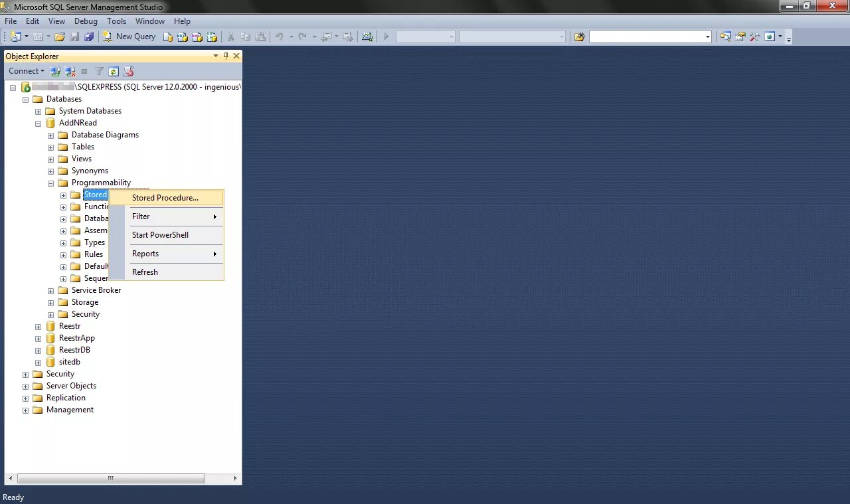
Task: Select the Database Diagrams tree item
Action: (x=105, y=135)
